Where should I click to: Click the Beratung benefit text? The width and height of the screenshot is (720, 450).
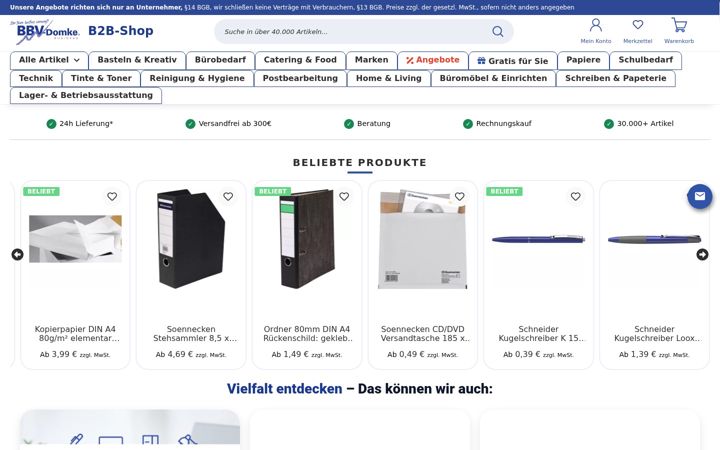tap(374, 124)
